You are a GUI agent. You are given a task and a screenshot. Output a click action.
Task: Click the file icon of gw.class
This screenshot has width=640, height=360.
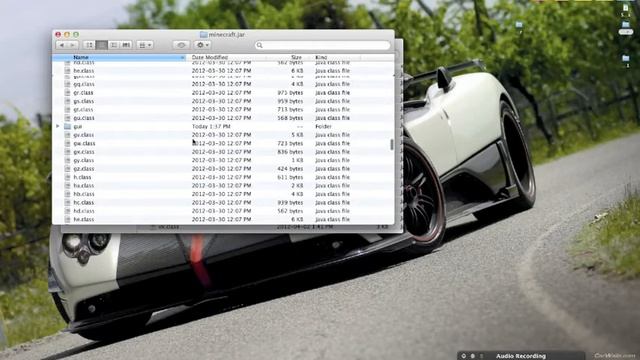pos(67,143)
